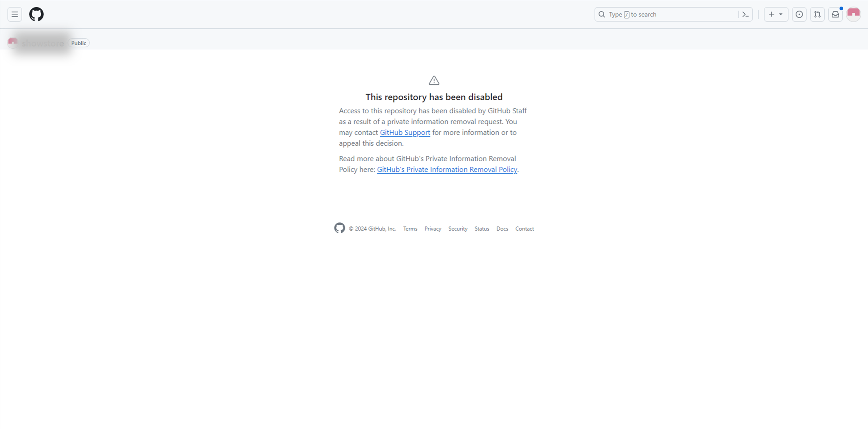Open the Security footer link
The width and height of the screenshot is (868, 429).
coord(458,229)
